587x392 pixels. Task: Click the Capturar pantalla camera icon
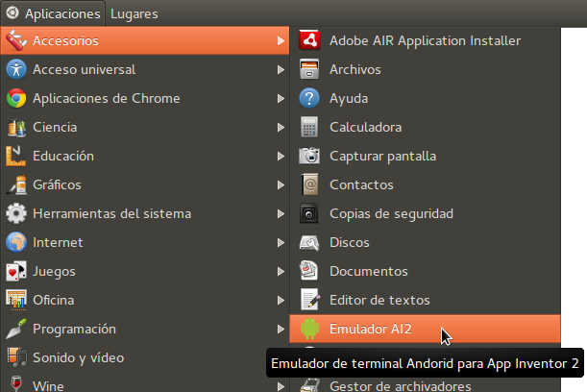(x=309, y=156)
